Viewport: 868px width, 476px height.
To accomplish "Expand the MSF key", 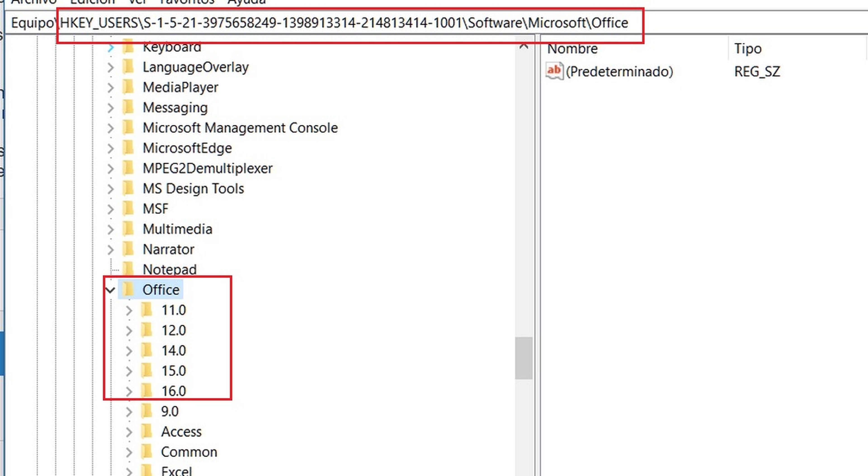I will click(111, 209).
